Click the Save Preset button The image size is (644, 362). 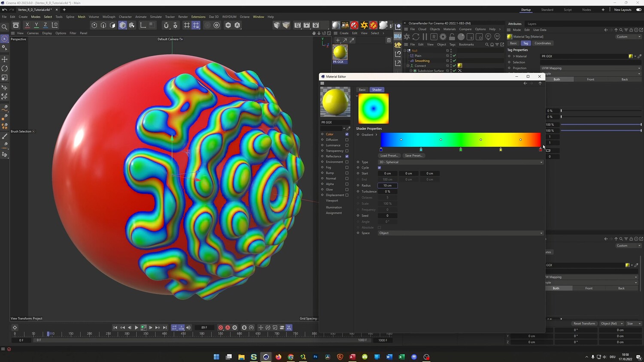(413, 156)
